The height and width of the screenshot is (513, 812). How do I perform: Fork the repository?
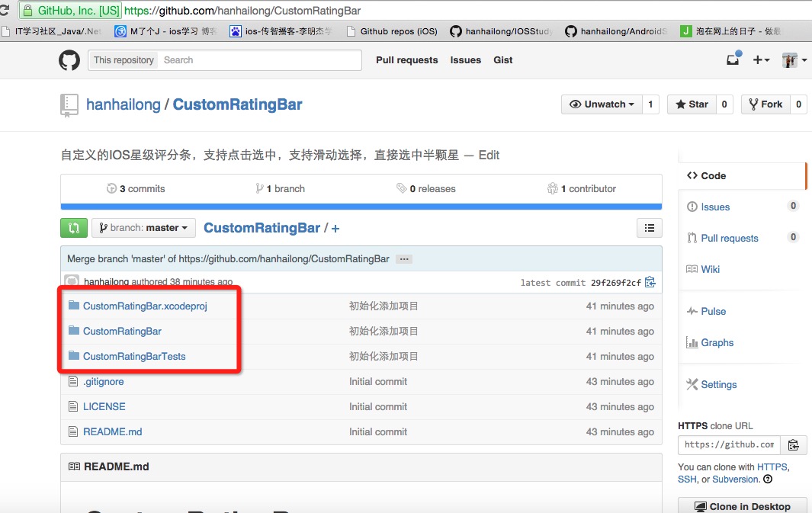click(x=765, y=104)
